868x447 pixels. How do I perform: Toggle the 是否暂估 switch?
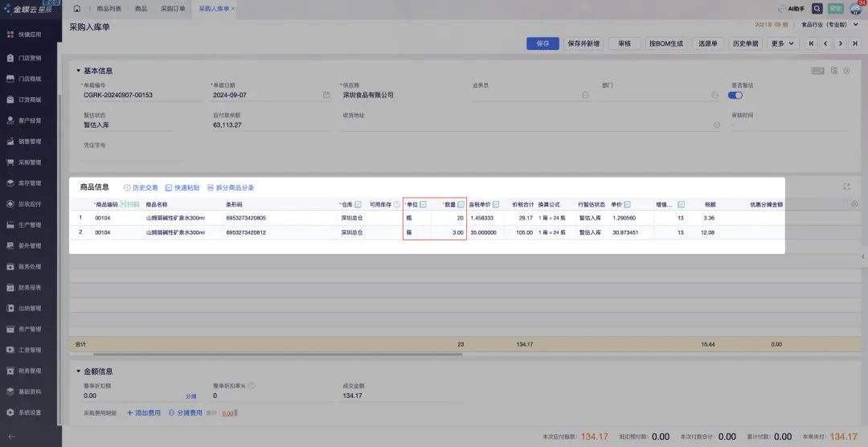[x=735, y=95]
